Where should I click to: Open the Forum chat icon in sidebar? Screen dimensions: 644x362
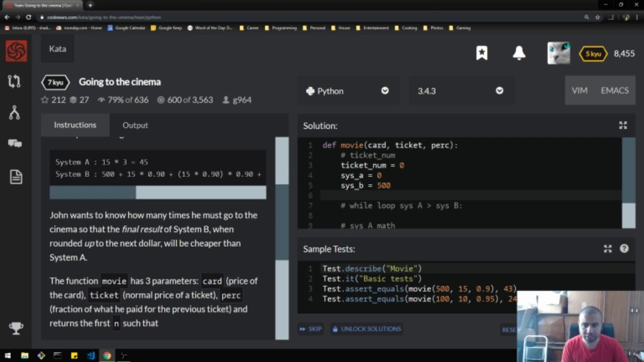[x=15, y=144]
